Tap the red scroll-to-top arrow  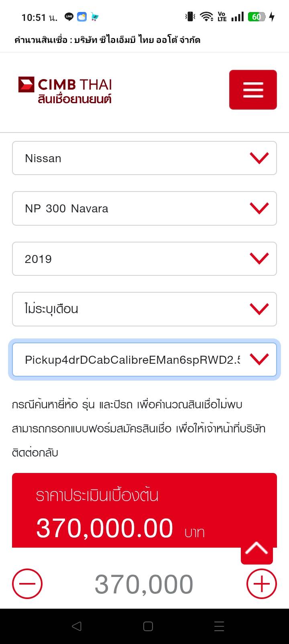[x=256, y=549]
